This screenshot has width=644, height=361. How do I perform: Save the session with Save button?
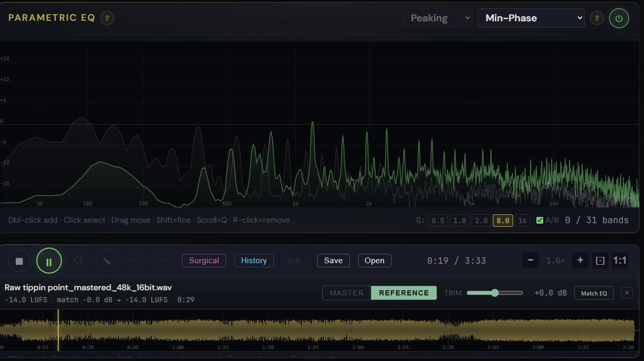[333, 261]
